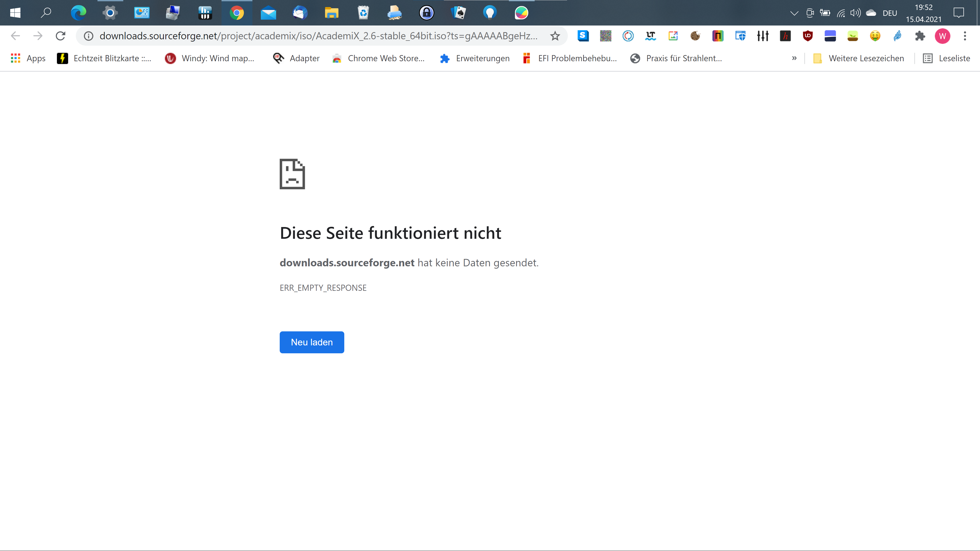This screenshot has height=551, width=980.
Task: Bookmark this page with the star icon
Action: tap(555, 36)
